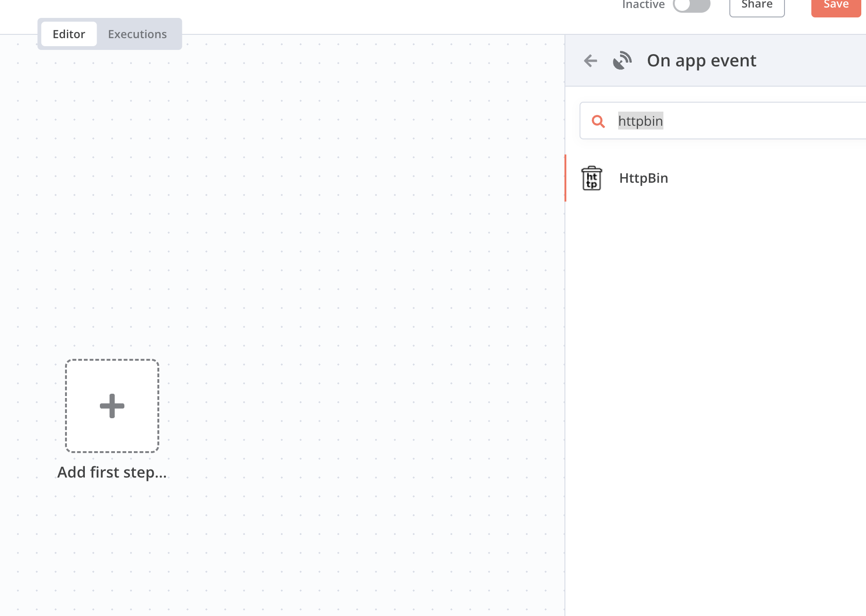Toggle the workflow Inactive switch
This screenshot has width=866, height=616.
(x=691, y=6)
